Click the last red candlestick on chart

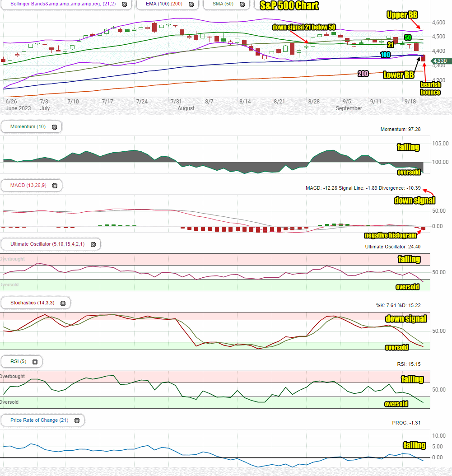pos(423,58)
